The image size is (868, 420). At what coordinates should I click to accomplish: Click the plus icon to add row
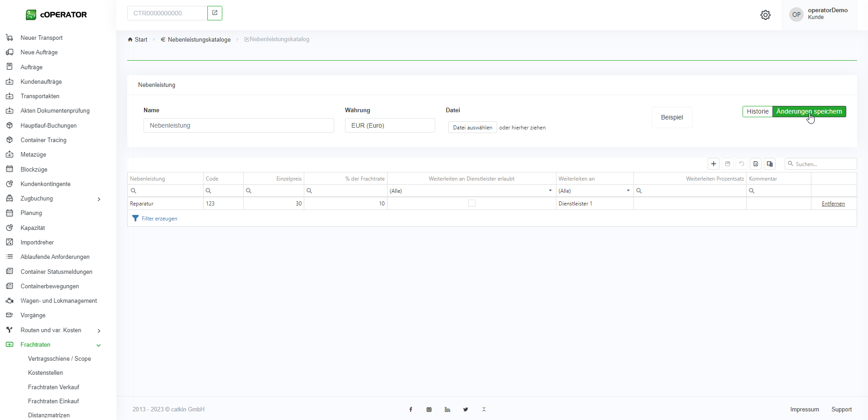(714, 164)
